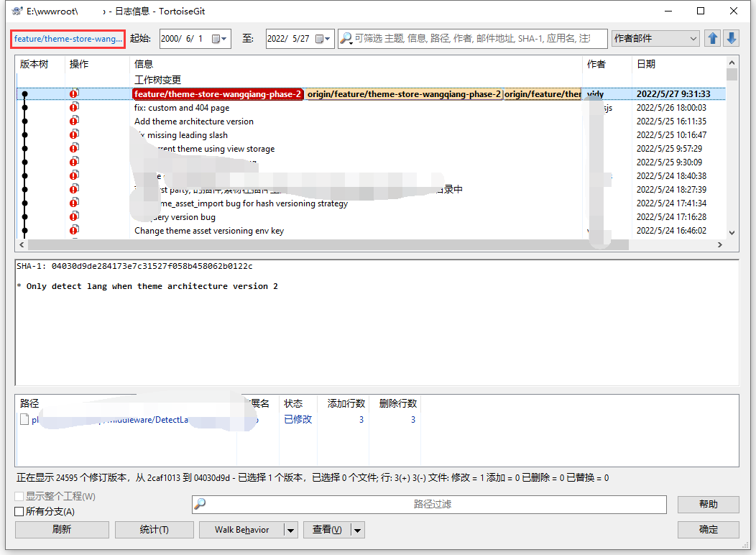The height and width of the screenshot is (555, 756).
Task: Click the 刷新 button
Action: click(62, 529)
